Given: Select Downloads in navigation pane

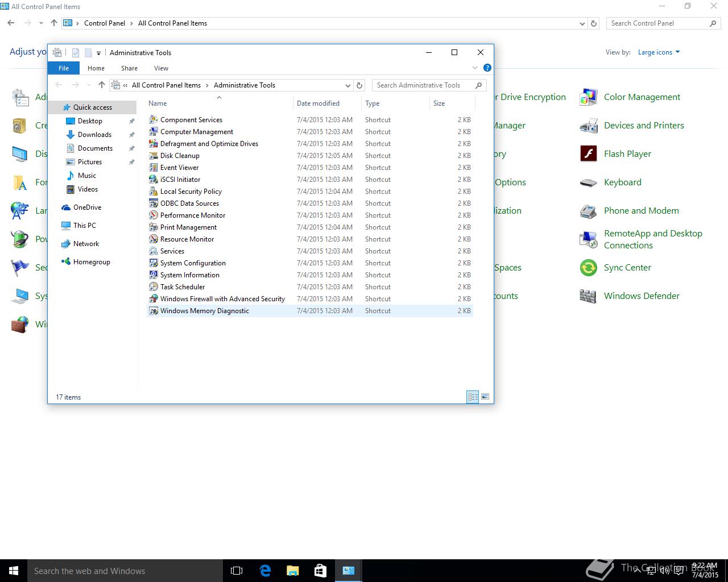Looking at the screenshot, I should click(x=94, y=135).
